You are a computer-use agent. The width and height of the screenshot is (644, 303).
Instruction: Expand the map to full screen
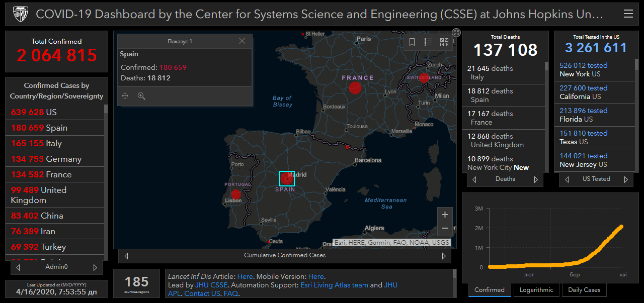pos(456,33)
